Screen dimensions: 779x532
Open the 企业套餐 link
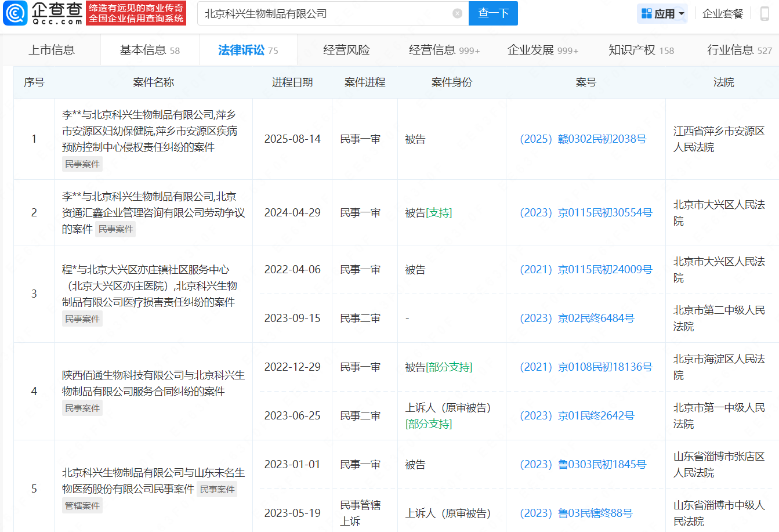pyautogui.click(x=722, y=13)
